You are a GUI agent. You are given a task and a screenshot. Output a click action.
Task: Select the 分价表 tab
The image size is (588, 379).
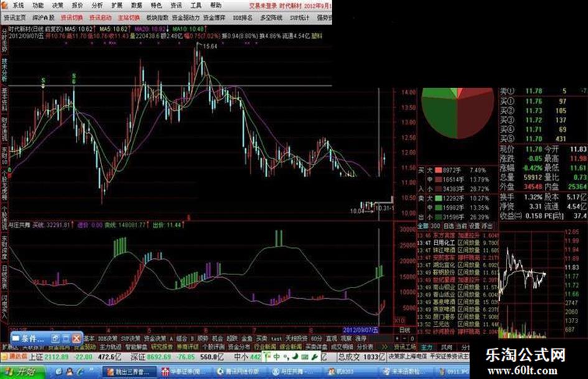click(x=365, y=347)
